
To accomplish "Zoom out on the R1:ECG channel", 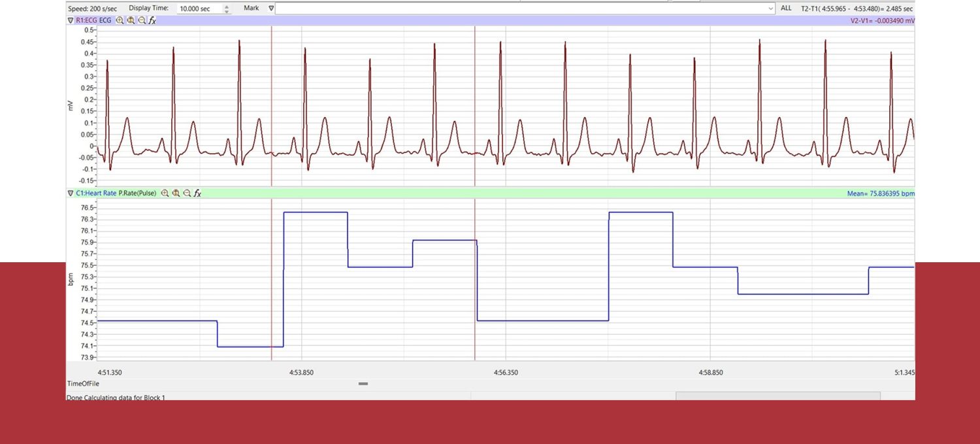I will [141, 20].
